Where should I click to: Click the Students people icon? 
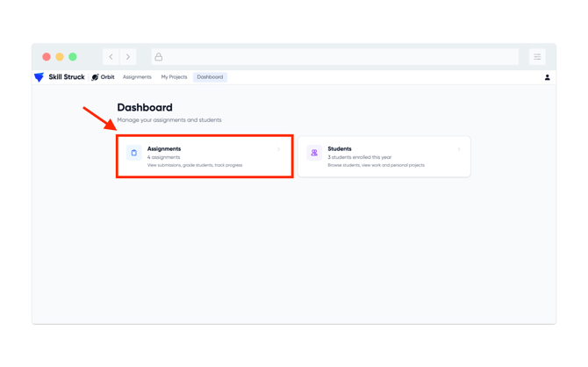(314, 153)
